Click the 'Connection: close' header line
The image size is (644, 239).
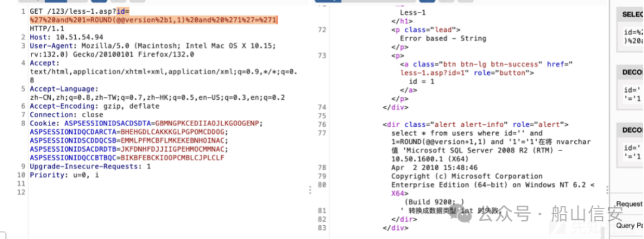[66, 115]
